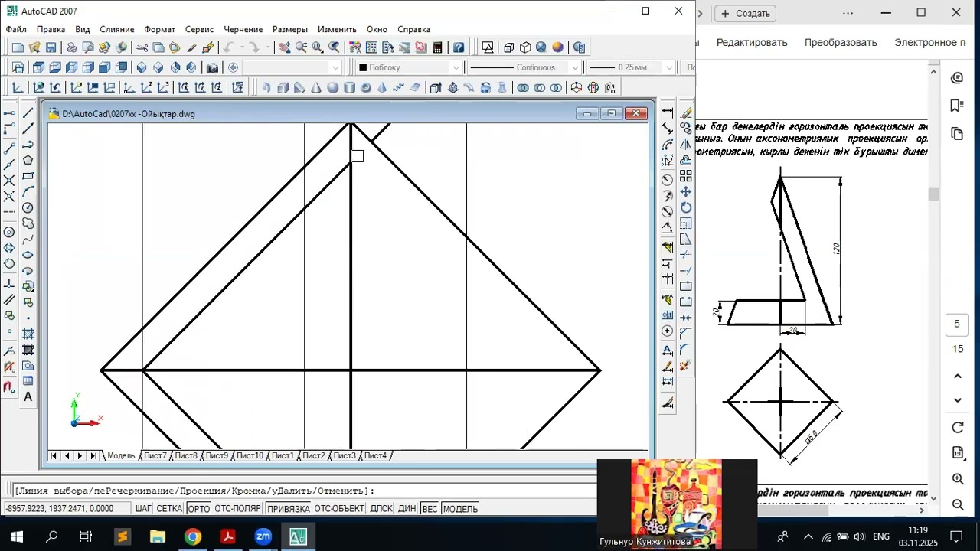Toggle ДПСК dynamic UCS
This screenshot has height=551, width=980.
(x=381, y=509)
